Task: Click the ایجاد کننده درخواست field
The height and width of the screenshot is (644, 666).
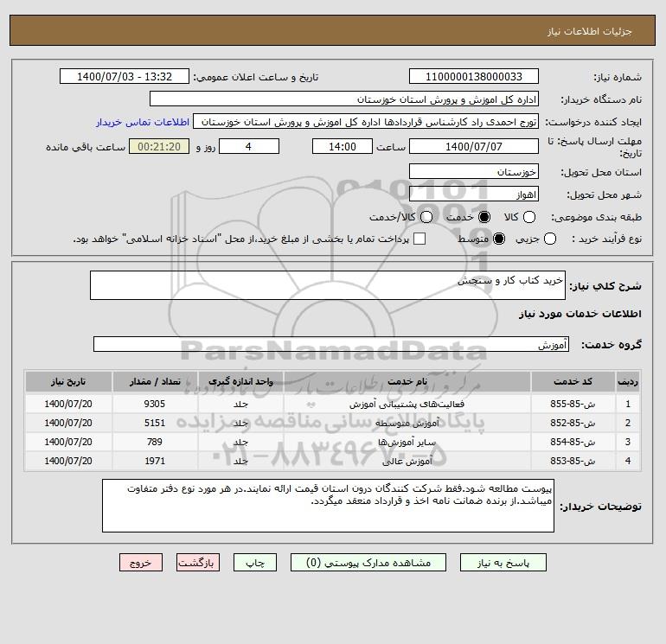Action: (366, 121)
